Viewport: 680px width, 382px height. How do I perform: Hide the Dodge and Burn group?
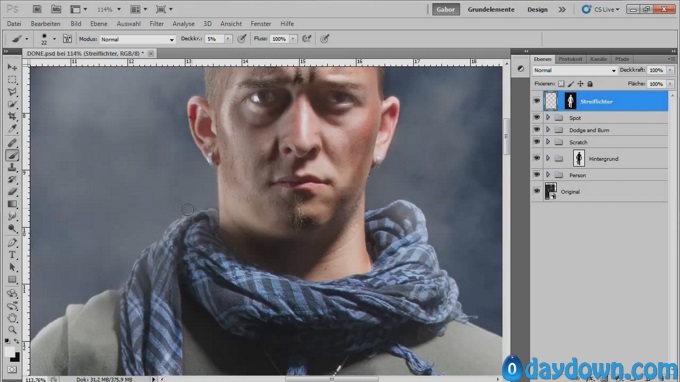point(537,130)
